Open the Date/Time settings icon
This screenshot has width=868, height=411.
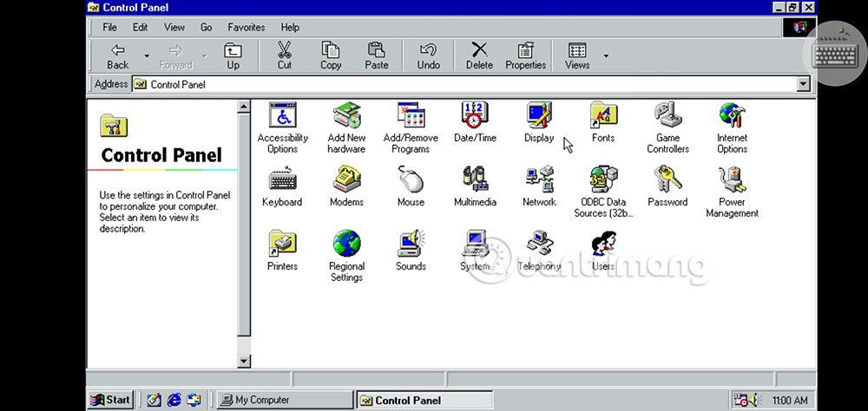[x=475, y=115]
